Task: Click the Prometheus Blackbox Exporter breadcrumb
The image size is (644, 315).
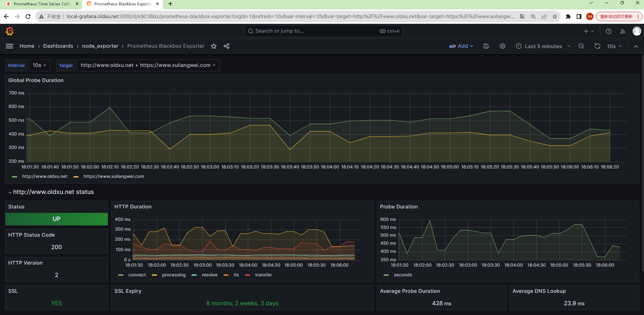Action: pos(166,46)
